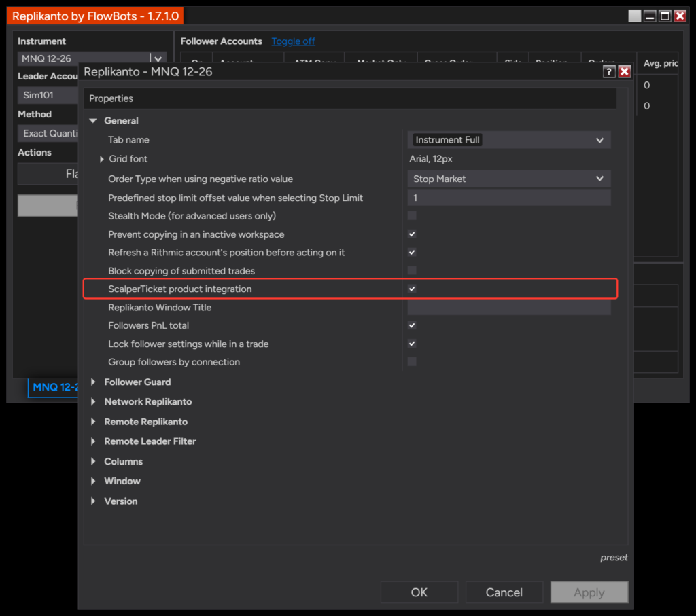696x616 pixels.
Task: Toggle Prevent copying in an inactive workspace
Action: coord(412,234)
